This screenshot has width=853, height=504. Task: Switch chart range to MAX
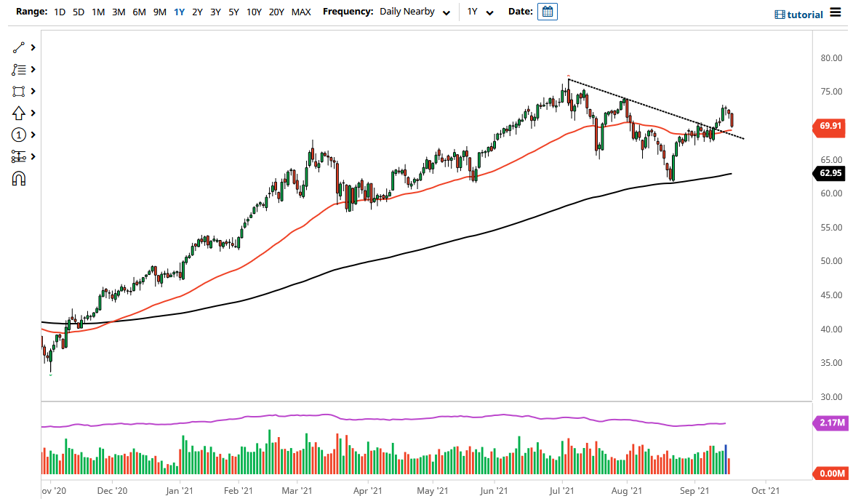pos(300,12)
